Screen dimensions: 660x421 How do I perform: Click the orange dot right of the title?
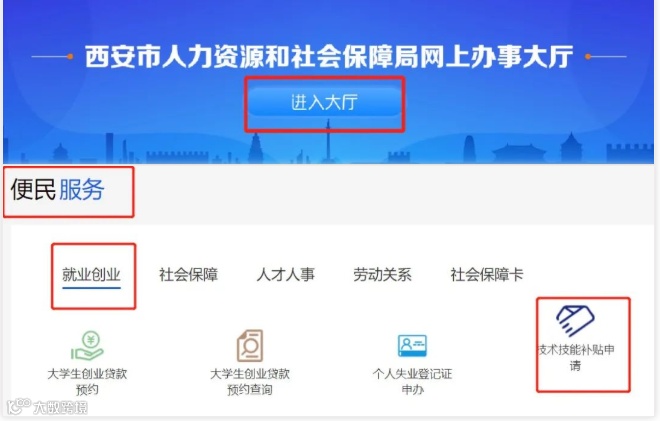tap(588, 56)
